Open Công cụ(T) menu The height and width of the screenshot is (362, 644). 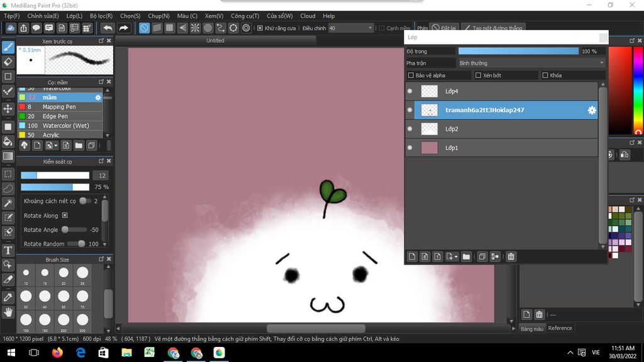(x=245, y=16)
